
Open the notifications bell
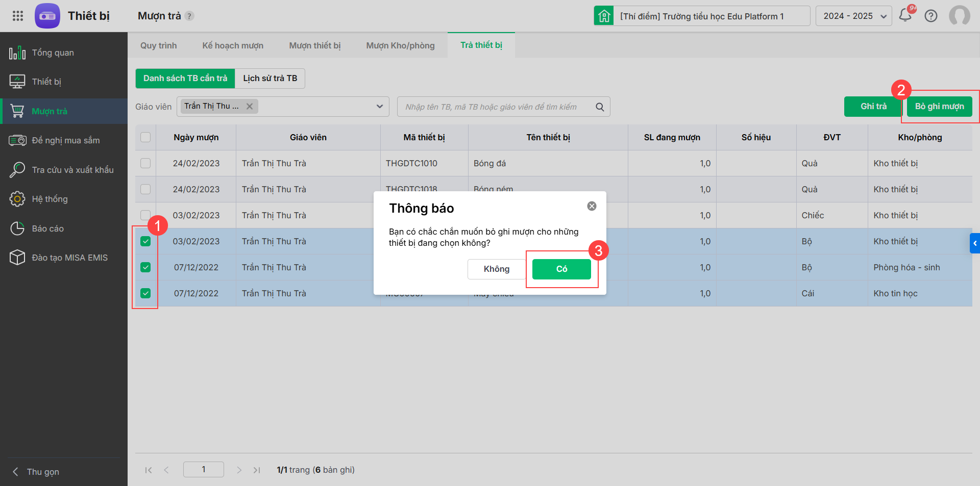(905, 16)
